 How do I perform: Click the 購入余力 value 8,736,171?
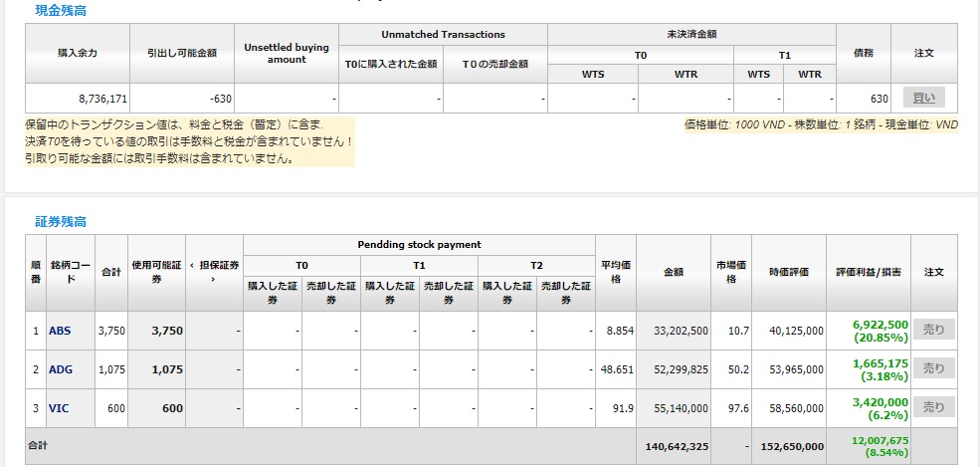pos(102,99)
